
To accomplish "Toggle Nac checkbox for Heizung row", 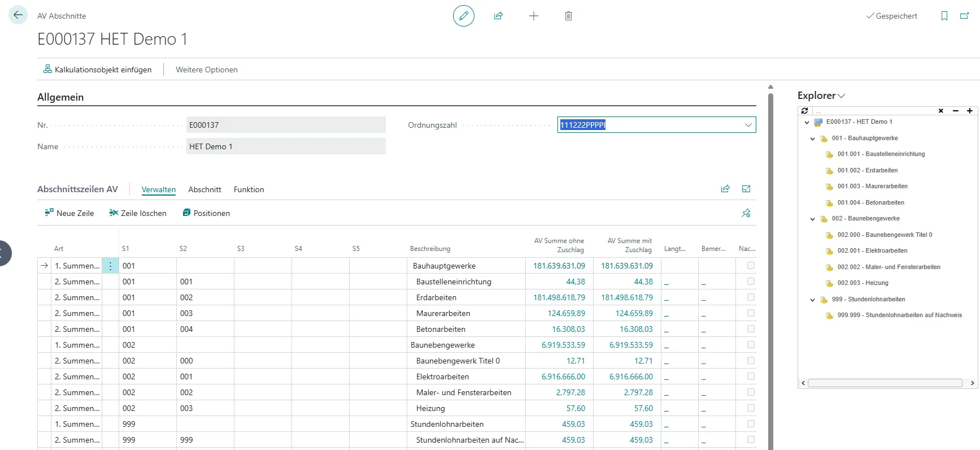I will pyautogui.click(x=751, y=408).
